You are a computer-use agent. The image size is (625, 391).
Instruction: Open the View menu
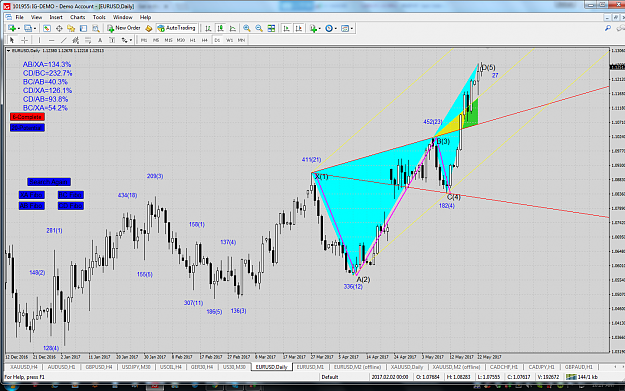tap(36, 17)
